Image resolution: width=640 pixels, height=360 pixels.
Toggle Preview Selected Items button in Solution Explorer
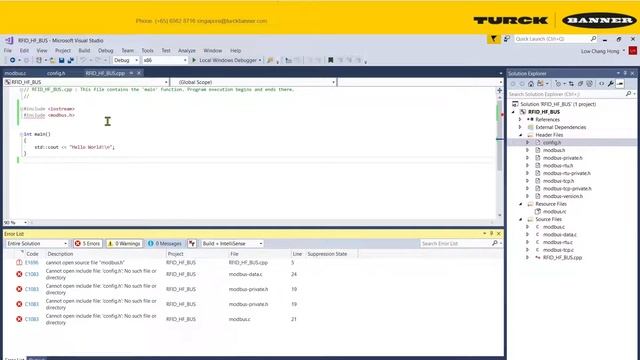tap(620, 84)
